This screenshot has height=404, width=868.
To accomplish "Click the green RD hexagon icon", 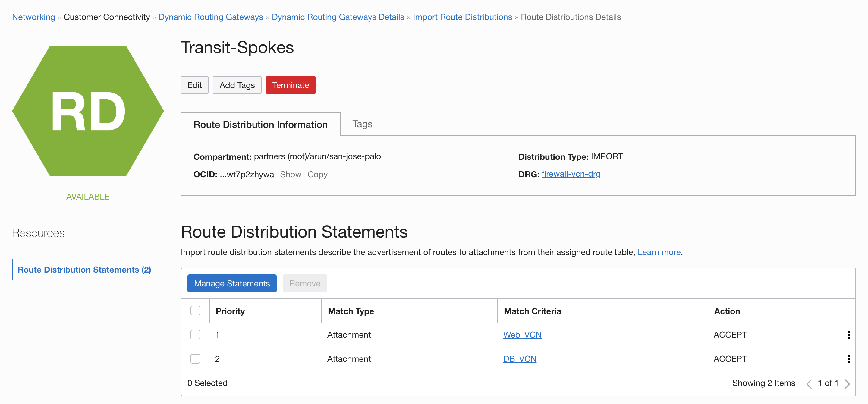I will pos(88,111).
